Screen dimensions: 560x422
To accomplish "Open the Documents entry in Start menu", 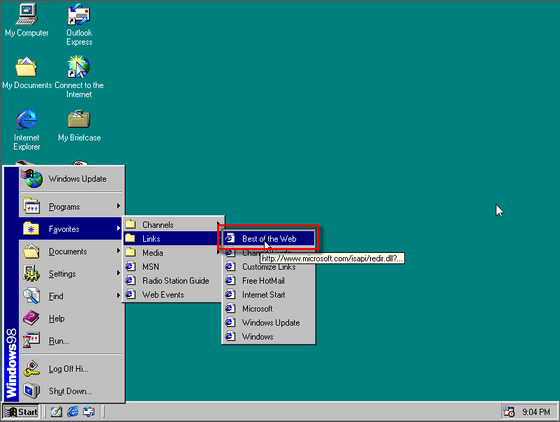I will tap(71, 251).
